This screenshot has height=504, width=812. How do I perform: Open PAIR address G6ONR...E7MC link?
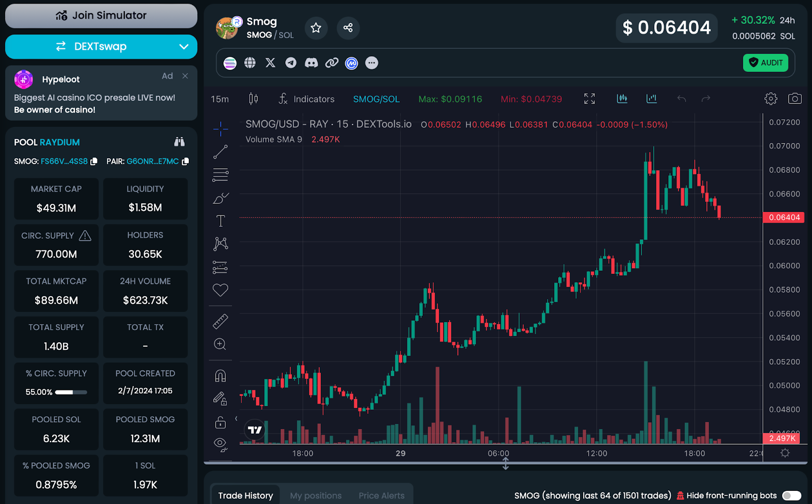tap(152, 161)
